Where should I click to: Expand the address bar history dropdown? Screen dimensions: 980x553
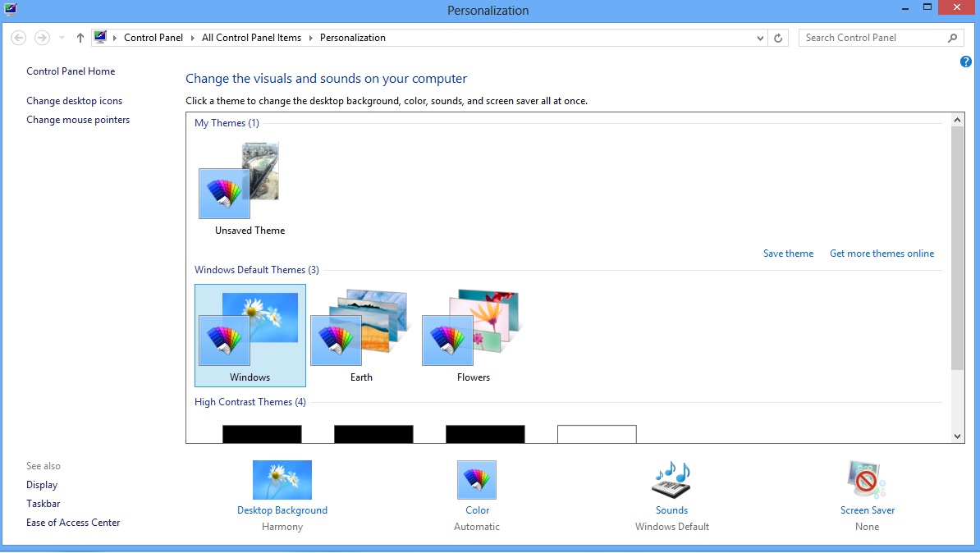[760, 38]
